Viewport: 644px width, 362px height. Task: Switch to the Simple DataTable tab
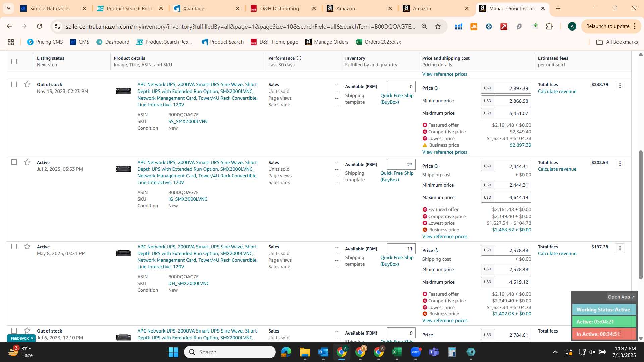click(54, 8)
